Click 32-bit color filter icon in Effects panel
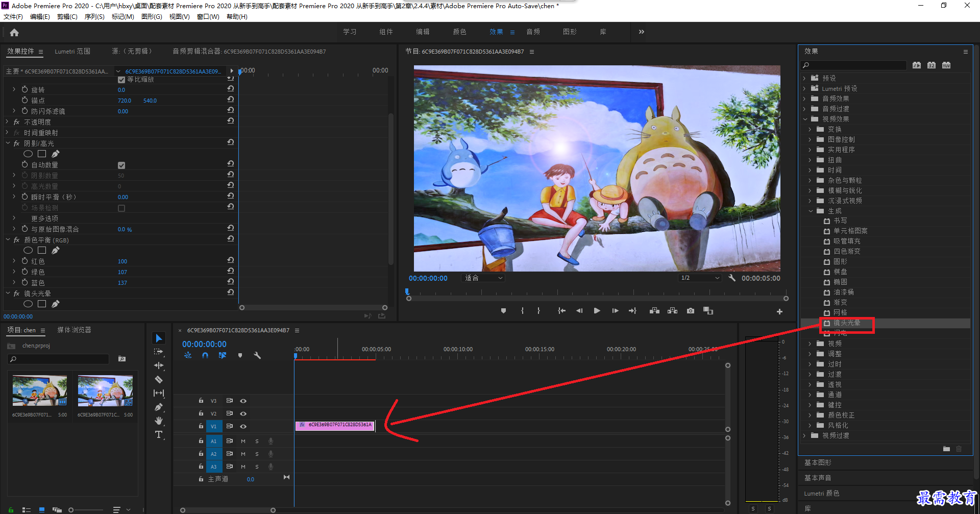The width and height of the screenshot is (980, 514). [x=932, y=65]
